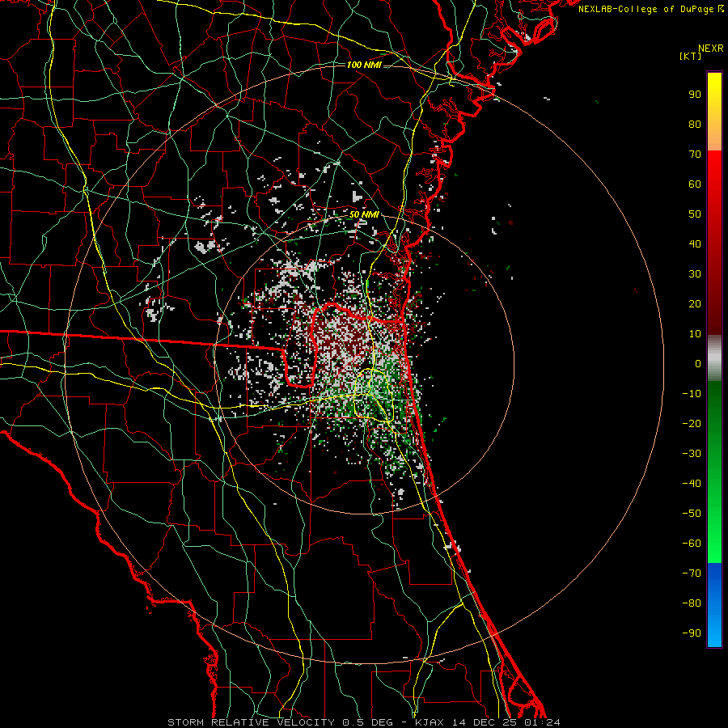Click the [KT] units label

click(x=691, y=56)
